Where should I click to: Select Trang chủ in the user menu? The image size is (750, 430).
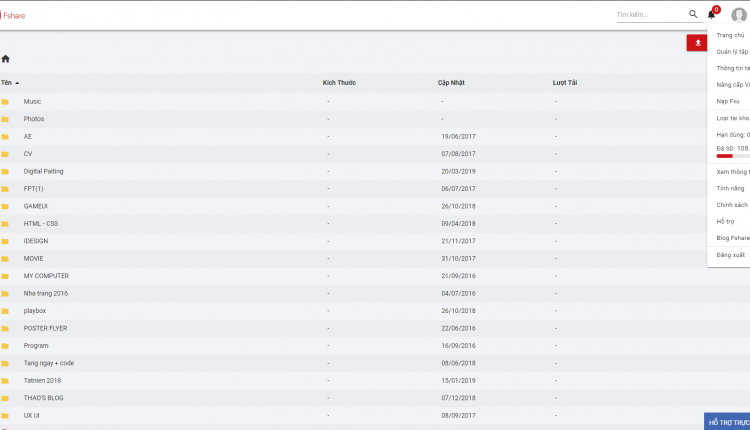(730, 35)
